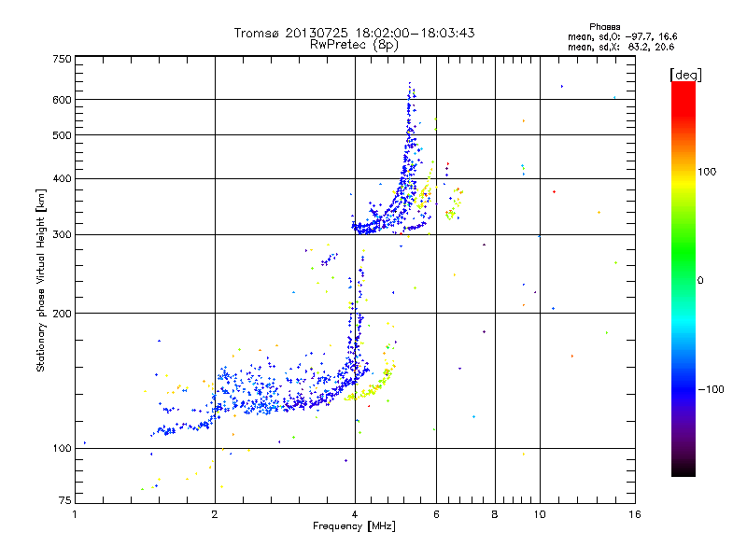Screen dimensions: 747x560
Task: Click the y-axis tick label '500'
Action: coord(63,135)
